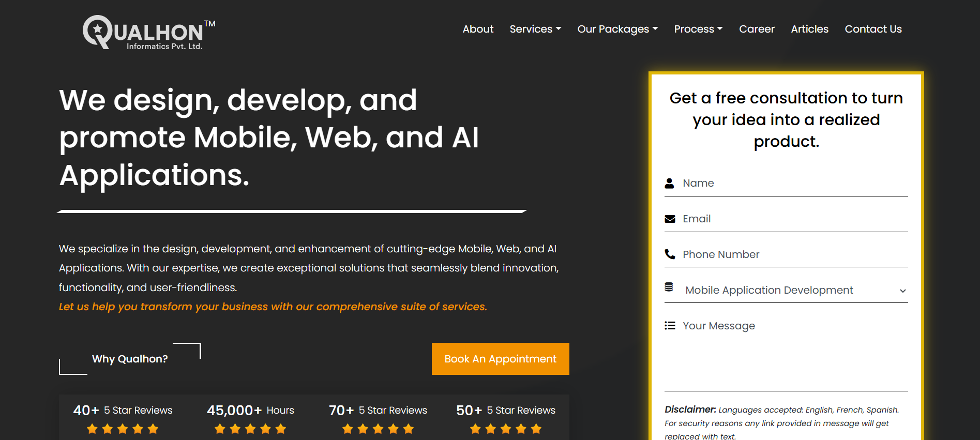Click the Disclaimer text in the form

coord(782,422)
